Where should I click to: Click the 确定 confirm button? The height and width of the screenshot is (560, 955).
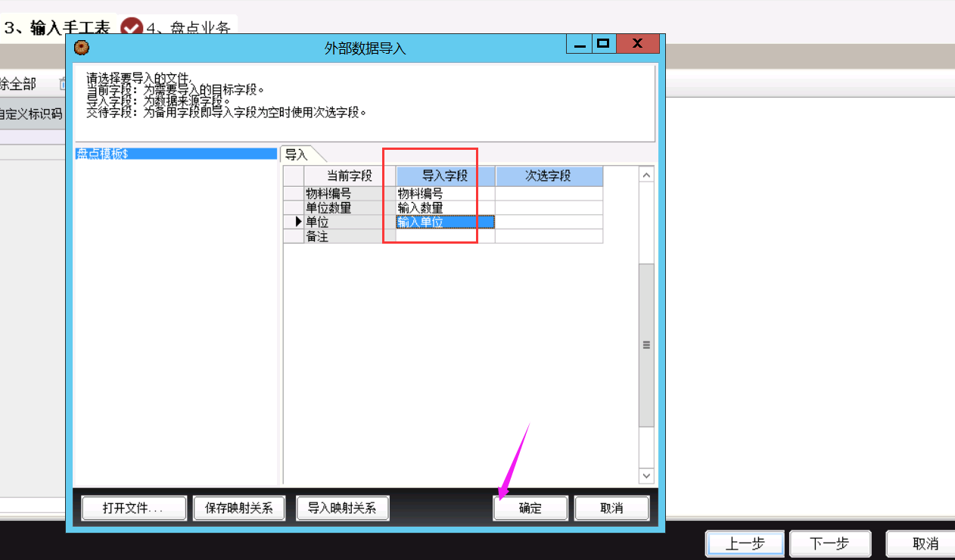(x=530, y=508)
